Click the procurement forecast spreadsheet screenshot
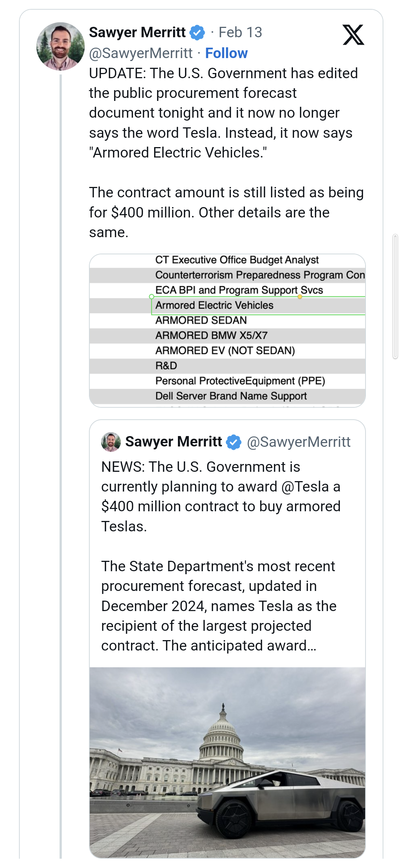The image size is (402, 868). (227, 330)
